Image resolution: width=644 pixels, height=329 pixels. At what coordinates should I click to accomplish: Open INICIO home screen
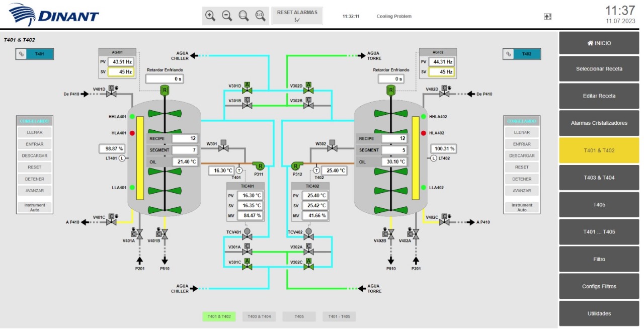(599, 43)
